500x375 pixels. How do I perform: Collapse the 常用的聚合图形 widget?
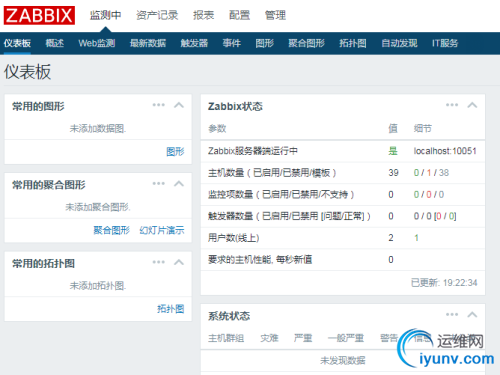click(179, 184)
